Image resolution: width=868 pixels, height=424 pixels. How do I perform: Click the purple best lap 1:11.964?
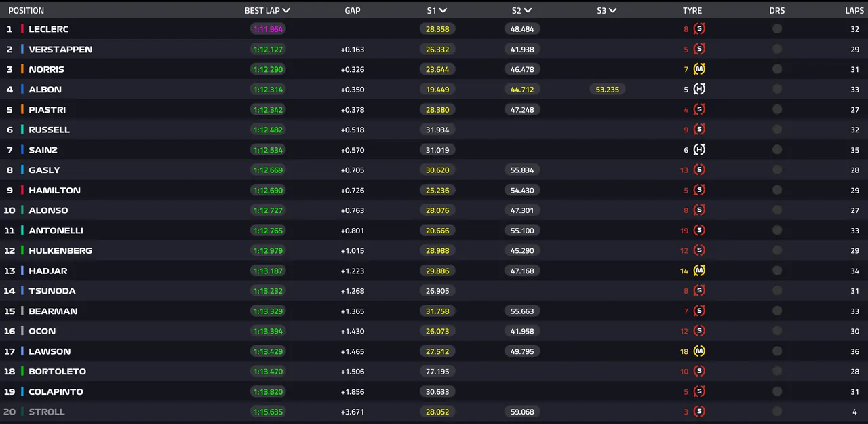coord(268,29)
